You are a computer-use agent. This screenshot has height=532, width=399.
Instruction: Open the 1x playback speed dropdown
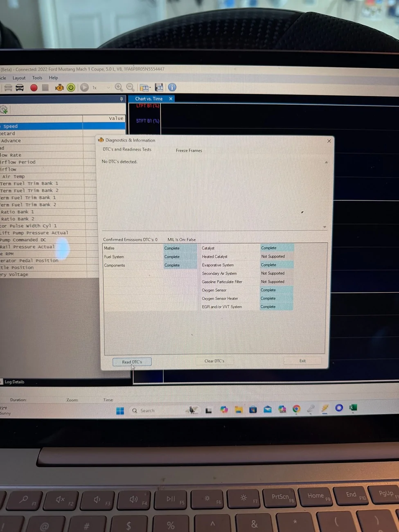101,88
